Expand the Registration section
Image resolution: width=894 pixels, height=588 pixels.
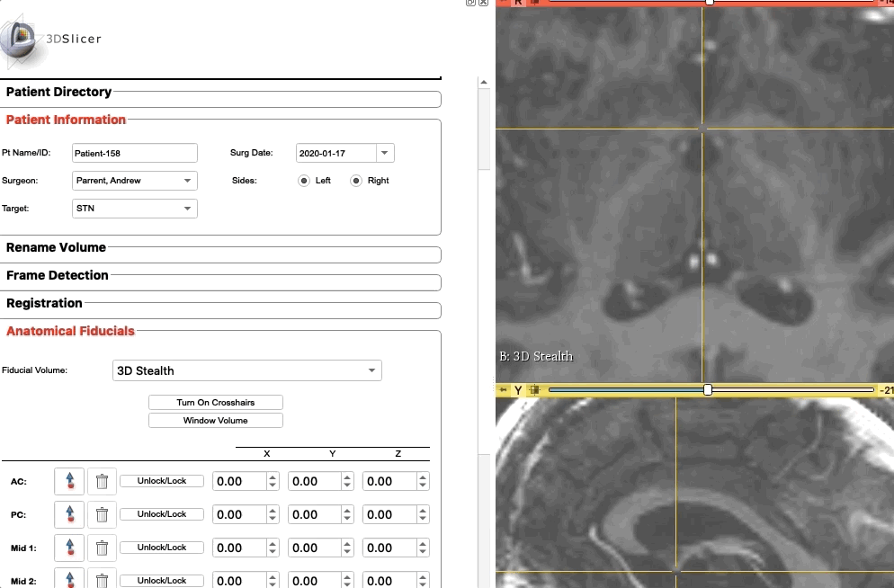click(x=44, y=303)
